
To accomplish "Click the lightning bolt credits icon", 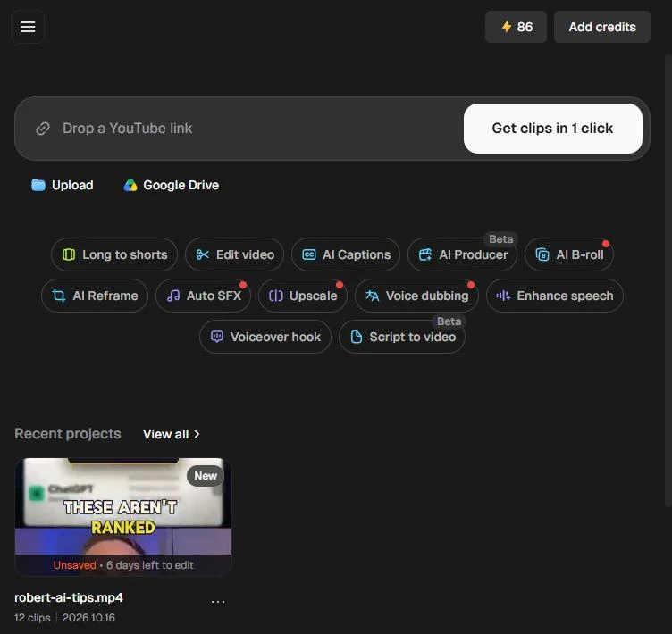I will [507, 27].
